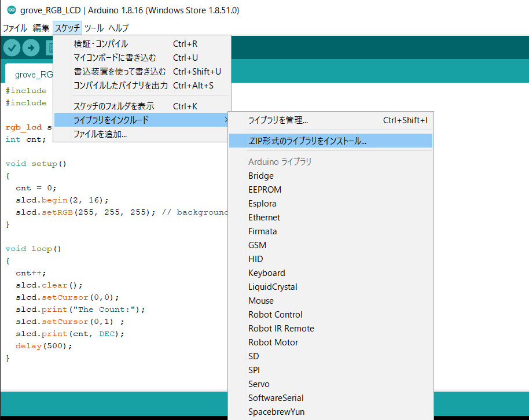The width and height of the screenshot is (529, 420).
Task: Include the LiquidCrystal library
Action: tap(273, 287)
